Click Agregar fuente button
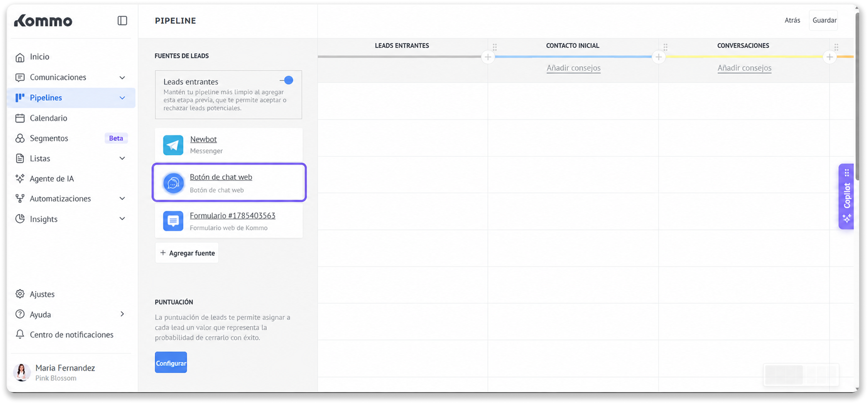This screenshot has height=404, width=868. pyautogui.click(x=187, y=253)
